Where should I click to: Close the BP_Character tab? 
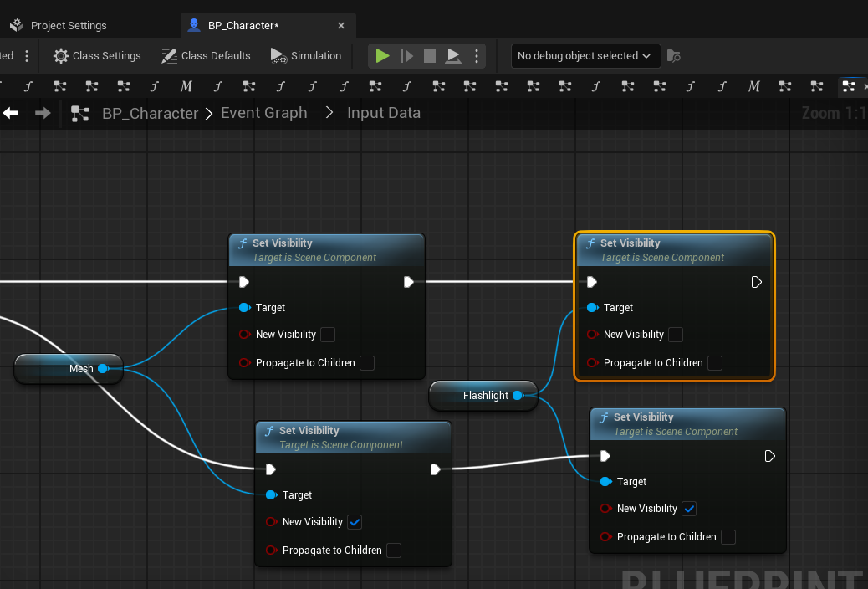341,25
